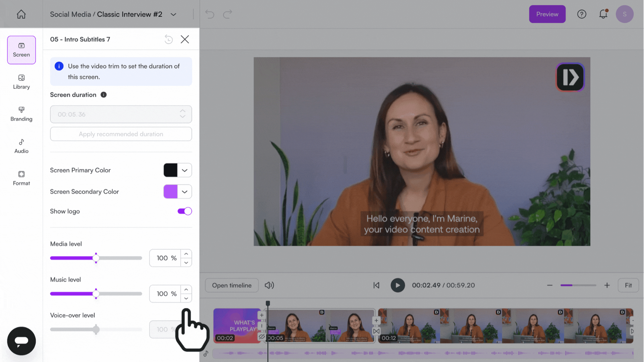644x362 pixels.
Task: Click the PlayPlay logo in the preview
Action: tap(570, 77)
